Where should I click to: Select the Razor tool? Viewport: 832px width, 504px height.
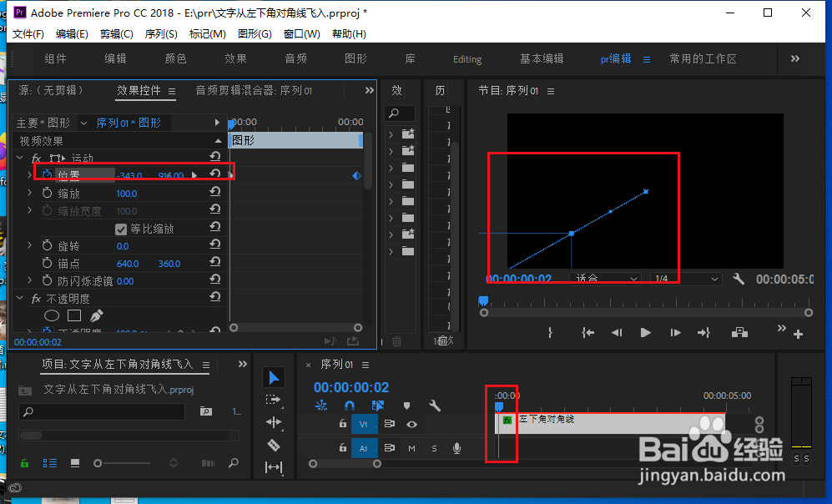coord(274,445)
